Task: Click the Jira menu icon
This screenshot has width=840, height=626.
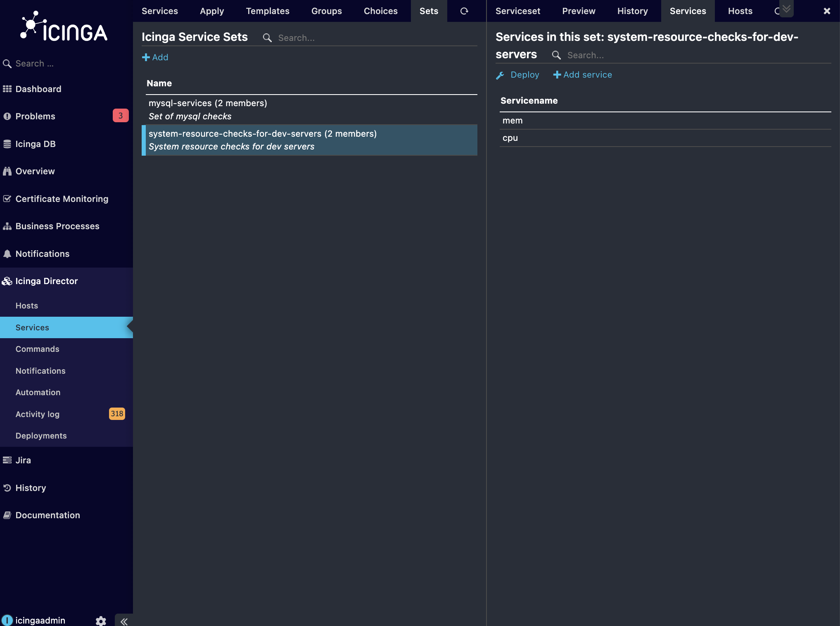Action: coord(7,460)
